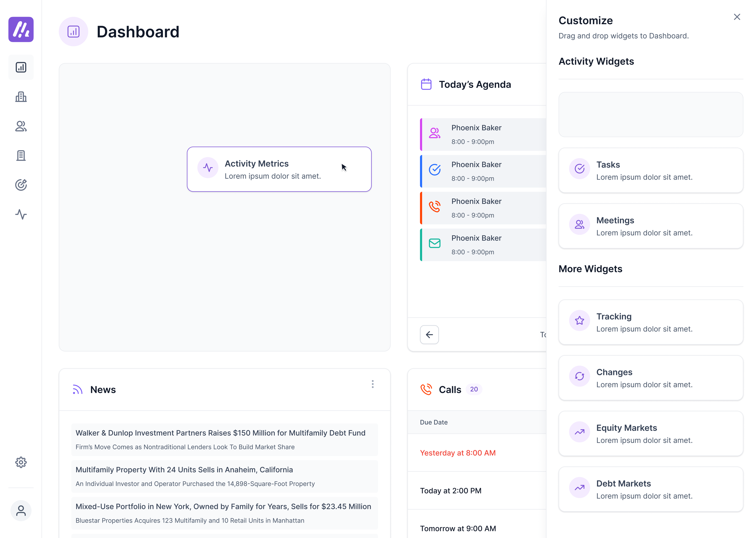Open Settings gear in sidebar
This screenshot has height=538, width=756.
tap(21, 462)
